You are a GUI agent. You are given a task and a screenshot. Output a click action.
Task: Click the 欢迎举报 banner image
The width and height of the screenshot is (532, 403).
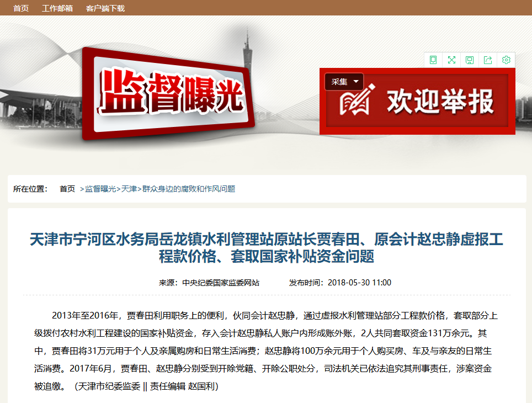(x=417, y=101)
